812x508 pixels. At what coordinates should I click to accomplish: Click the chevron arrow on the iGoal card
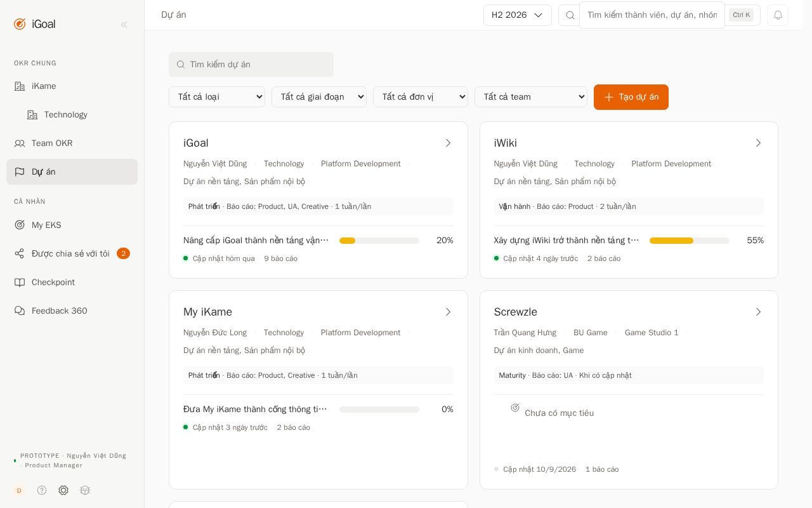click(448, 143)
